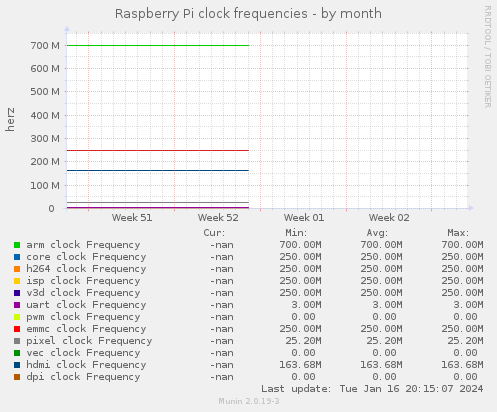Screen dimensions: 497x412
Task: Click the gray pixel clock line in graph
Action: [x=158, y=203]
